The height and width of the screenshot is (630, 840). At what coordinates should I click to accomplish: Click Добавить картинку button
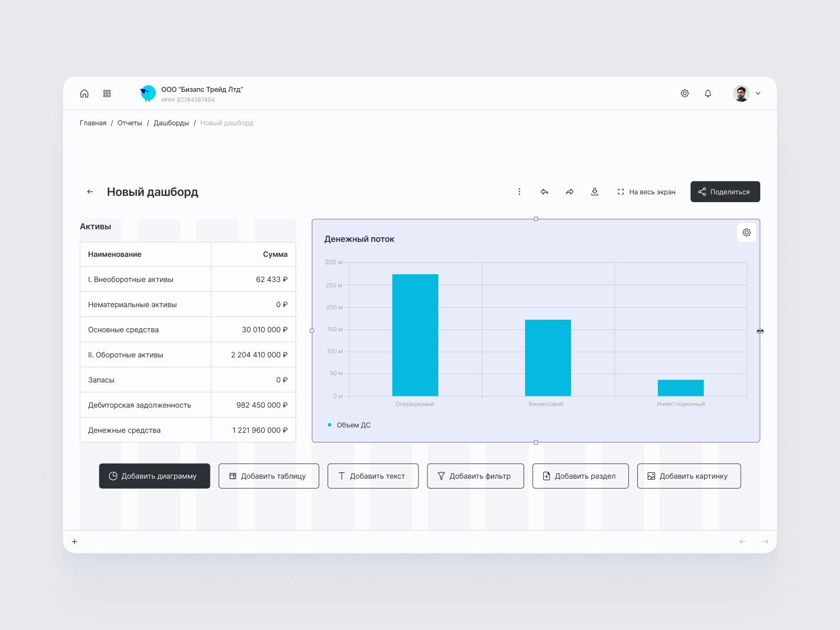tap(689, 476)
